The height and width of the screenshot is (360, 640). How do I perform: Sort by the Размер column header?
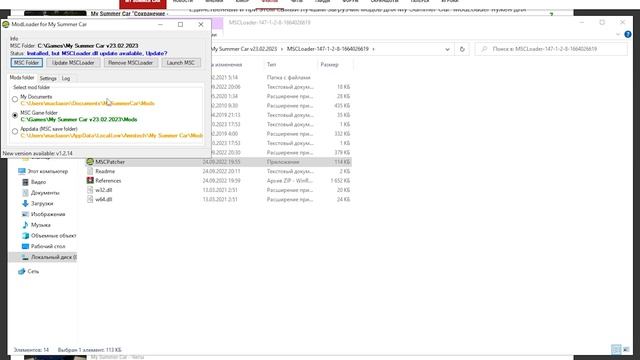(329, 64)
